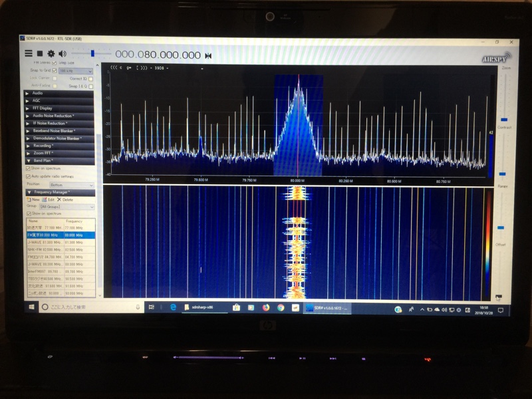Viewport: 532px width, 399px height.
Task: Mute audio with the speaker icon
Action: [63, 54]
